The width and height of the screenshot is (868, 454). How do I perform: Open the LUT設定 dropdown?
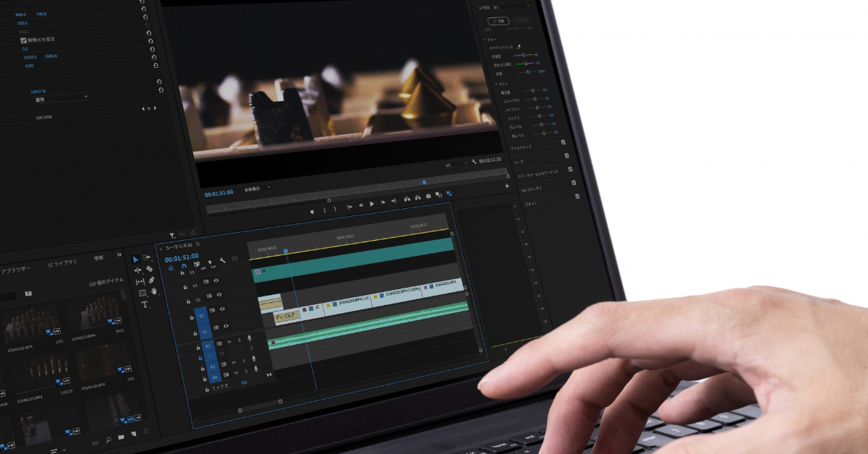(510, 7)
